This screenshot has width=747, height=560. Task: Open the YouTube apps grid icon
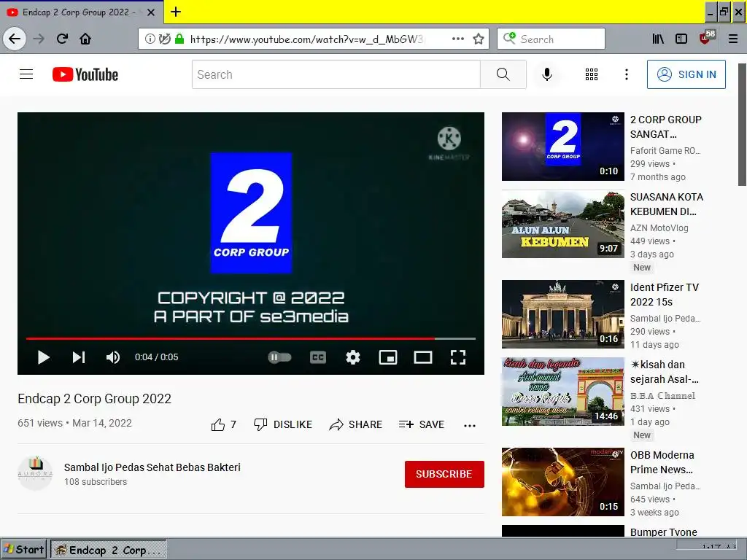tap(591, 74)
